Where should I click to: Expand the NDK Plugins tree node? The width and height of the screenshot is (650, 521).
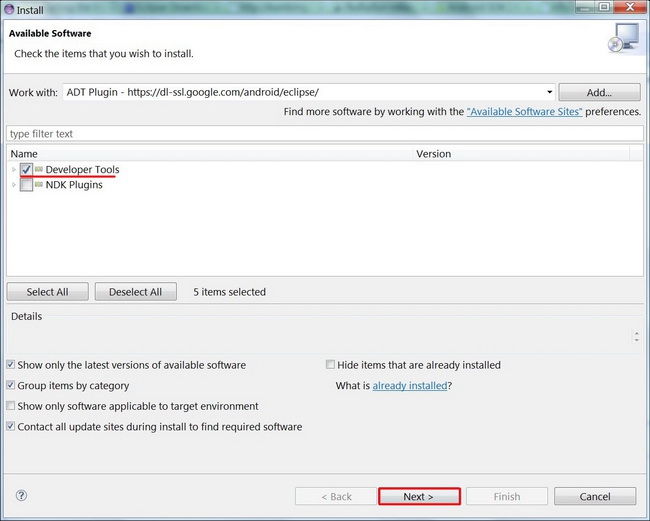coord(14,185)
